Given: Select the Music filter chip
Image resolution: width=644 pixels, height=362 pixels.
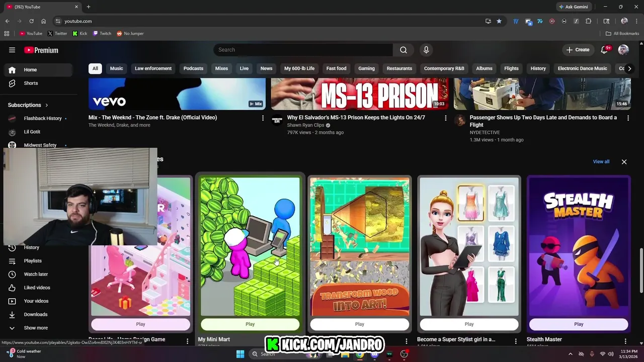Looking at the screenshot, I should pos(116,68).
